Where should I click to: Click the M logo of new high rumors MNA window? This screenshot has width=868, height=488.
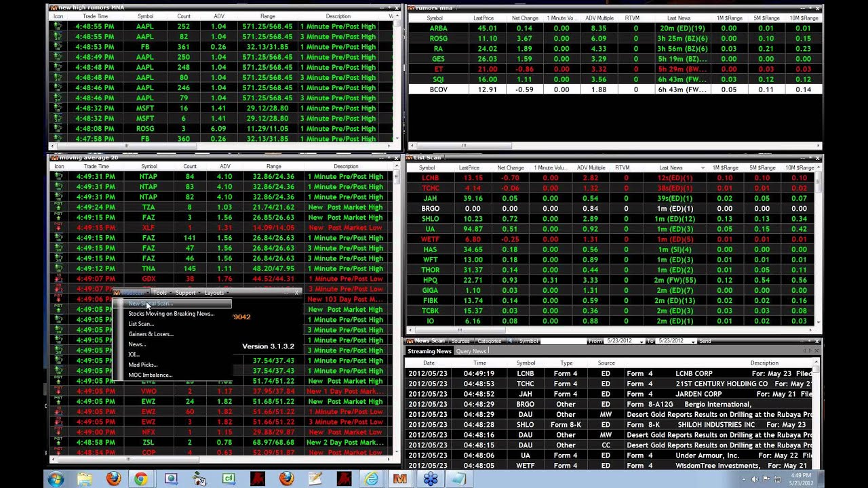(54, 7)
